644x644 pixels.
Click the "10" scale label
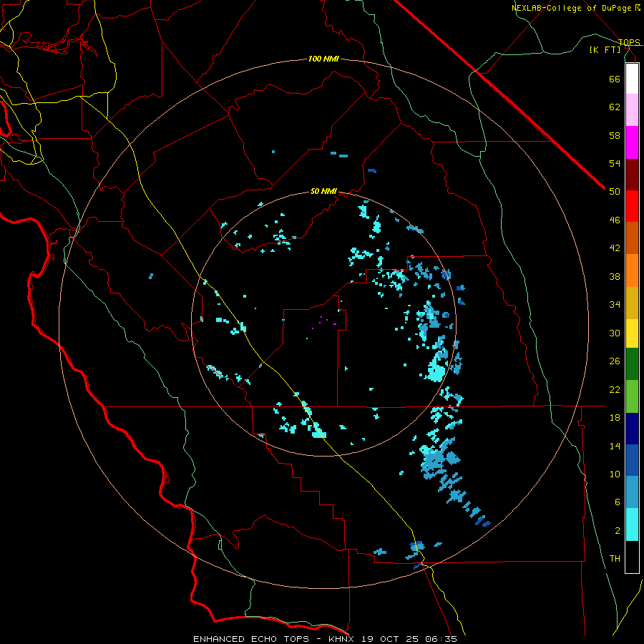[615, 474]
